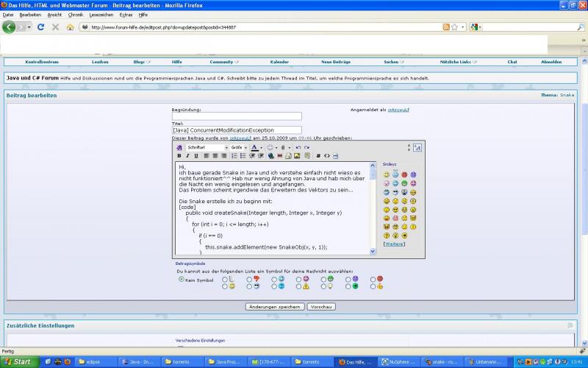588x368 pixels.
Task: Wrap selection in code tags with # icon
Action: [318, 155]
